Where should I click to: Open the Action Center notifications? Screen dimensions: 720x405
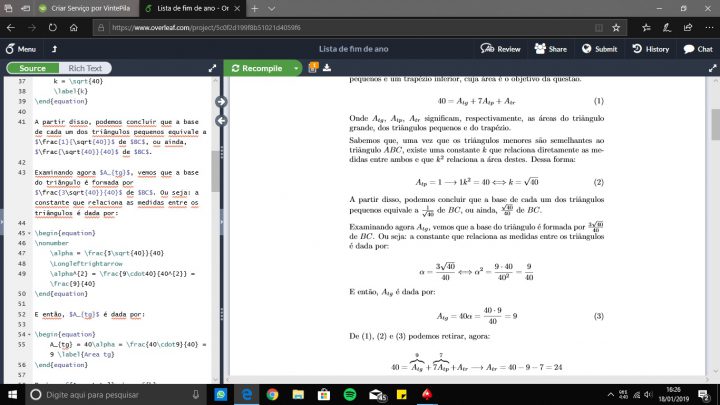pyautogui.click(x=703, y=394)
